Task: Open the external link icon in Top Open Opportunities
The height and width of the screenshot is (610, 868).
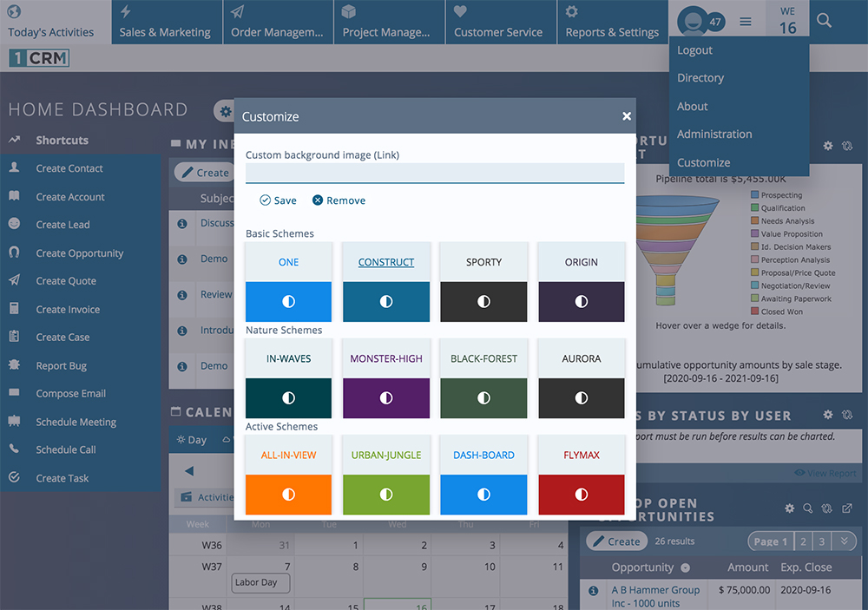Action: (847, 508)
